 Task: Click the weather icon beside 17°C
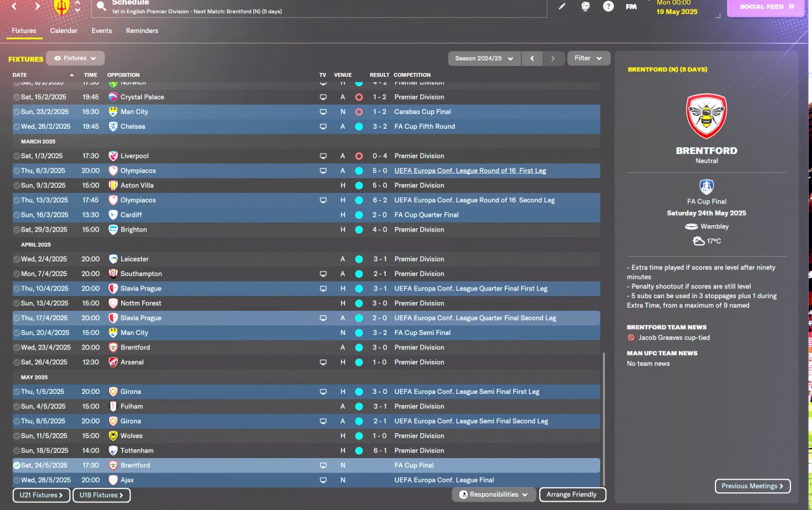[x=699, y=241]
